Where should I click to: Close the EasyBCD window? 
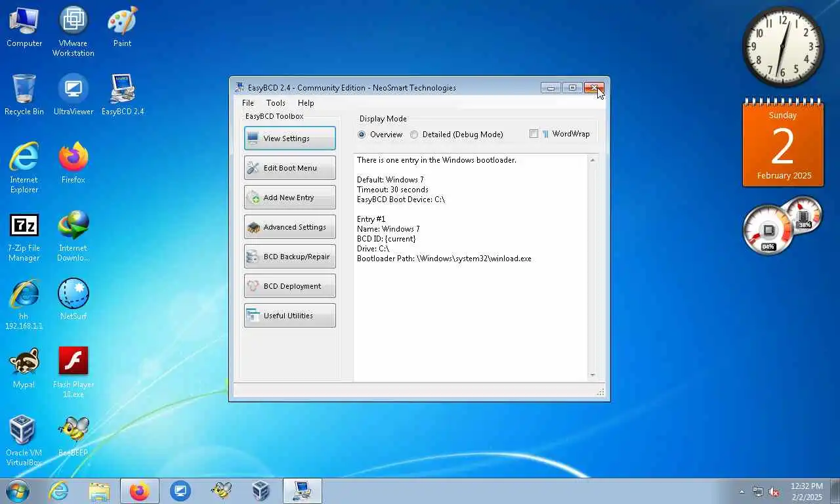click(x=594, y=88)
